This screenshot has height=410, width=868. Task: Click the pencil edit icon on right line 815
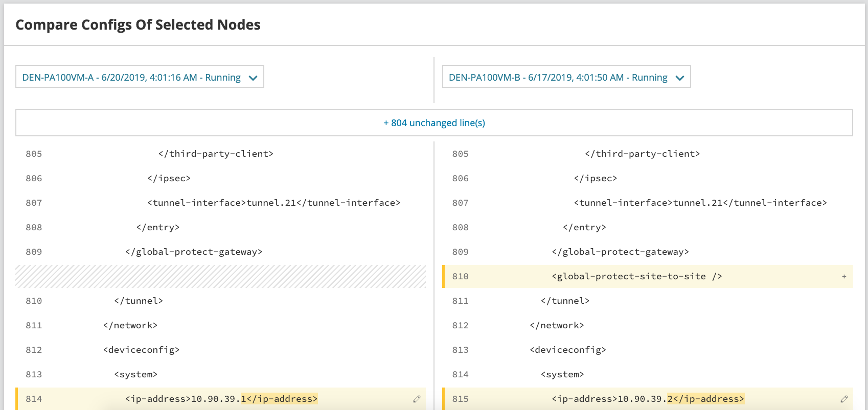tap(843, 399)
